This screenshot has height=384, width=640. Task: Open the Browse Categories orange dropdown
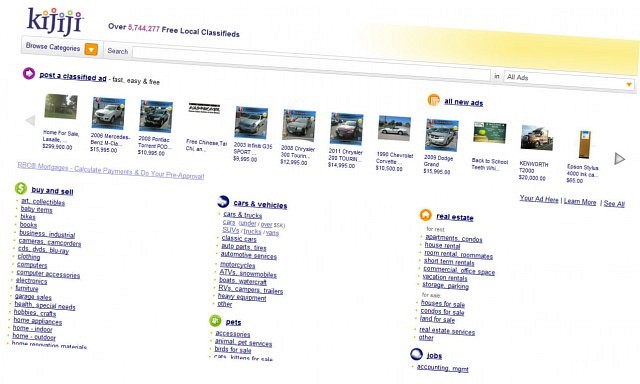91,50
